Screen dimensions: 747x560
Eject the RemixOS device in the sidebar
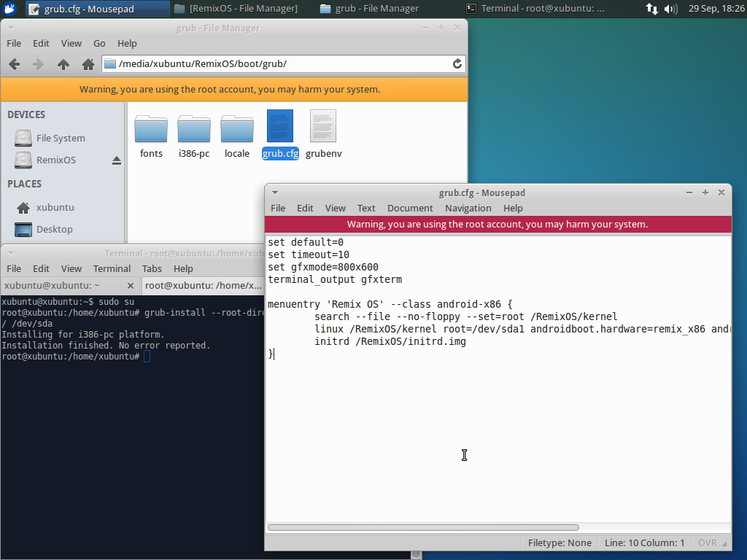[x=115, y=160]
